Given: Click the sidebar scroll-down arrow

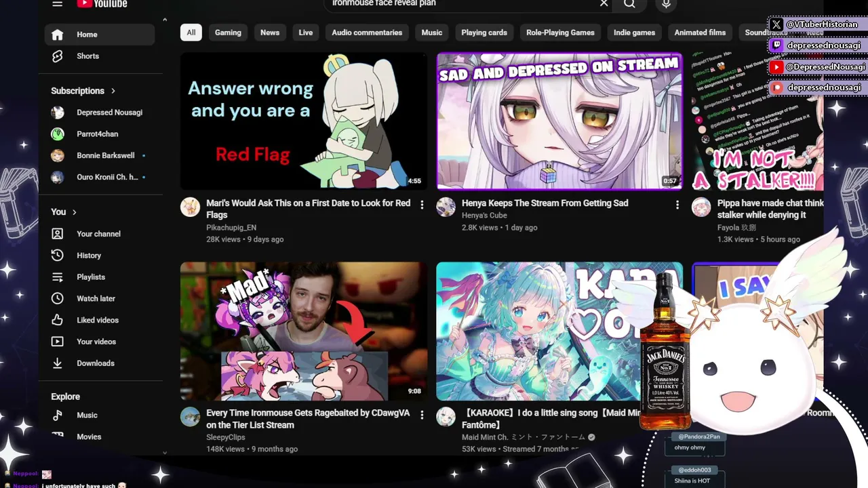Looking at the screenshot, I should 165,453.
